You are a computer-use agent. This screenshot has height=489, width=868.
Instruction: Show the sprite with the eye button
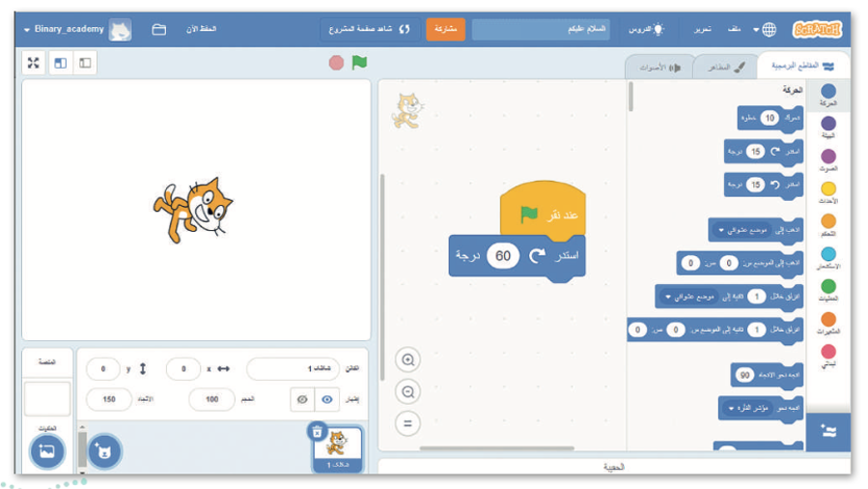(x=327, y=399)
